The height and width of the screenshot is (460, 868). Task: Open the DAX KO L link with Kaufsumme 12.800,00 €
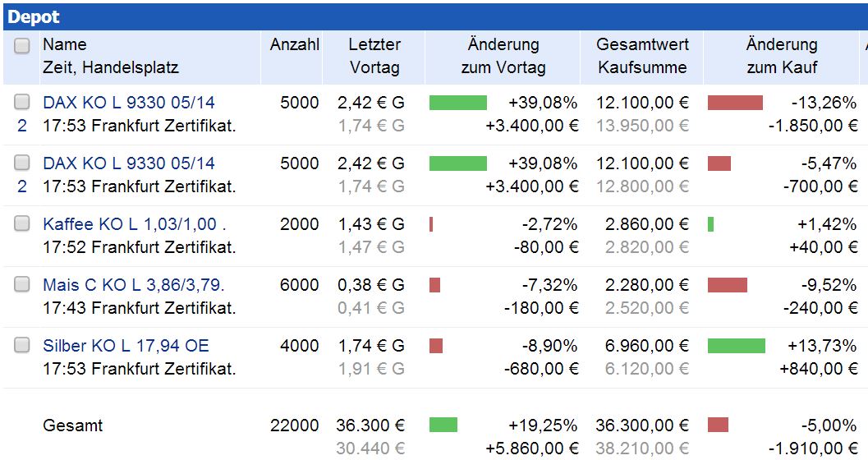point(129,163)
